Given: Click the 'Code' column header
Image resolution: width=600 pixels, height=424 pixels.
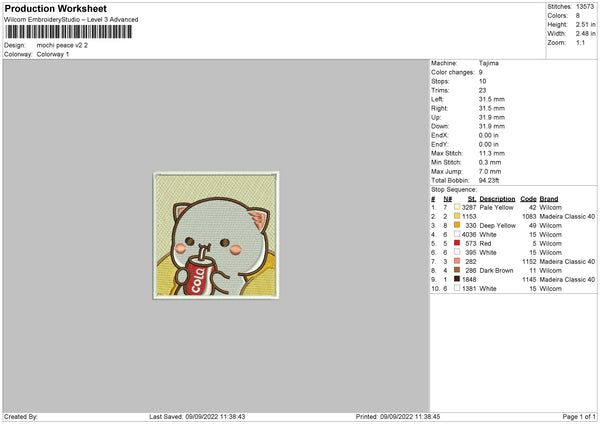Looking at the screenshot, I should (528, 199).
